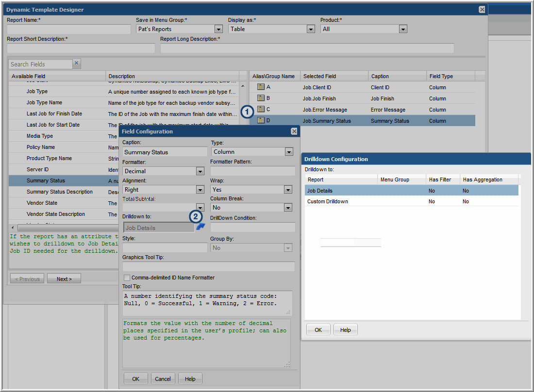This screenshot has width=534, height=392.
Task: Enable Comma-delimited ID Name Formatter checkbox
Action: click(x=127, y=278)
